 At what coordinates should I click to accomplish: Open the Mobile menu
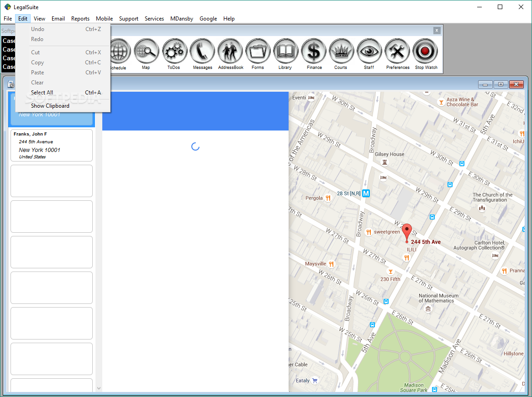[x=105, y=19]
